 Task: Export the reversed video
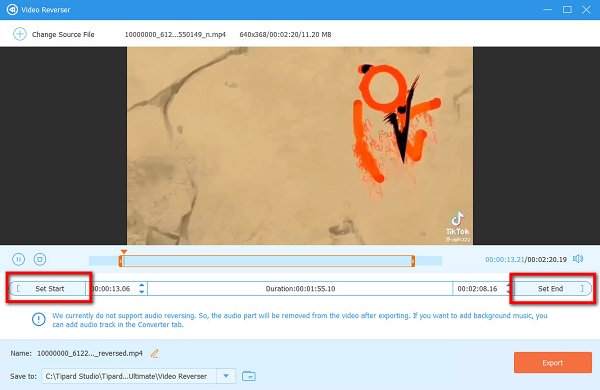(553, 362)
